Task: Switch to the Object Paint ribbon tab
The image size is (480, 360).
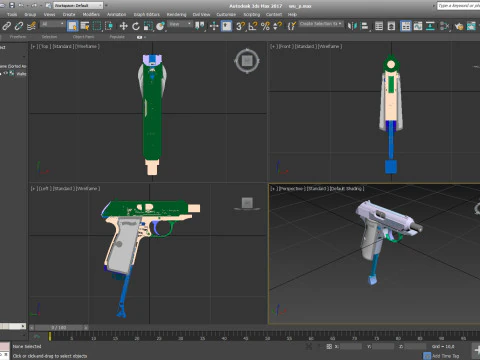Action: [83, 37]
